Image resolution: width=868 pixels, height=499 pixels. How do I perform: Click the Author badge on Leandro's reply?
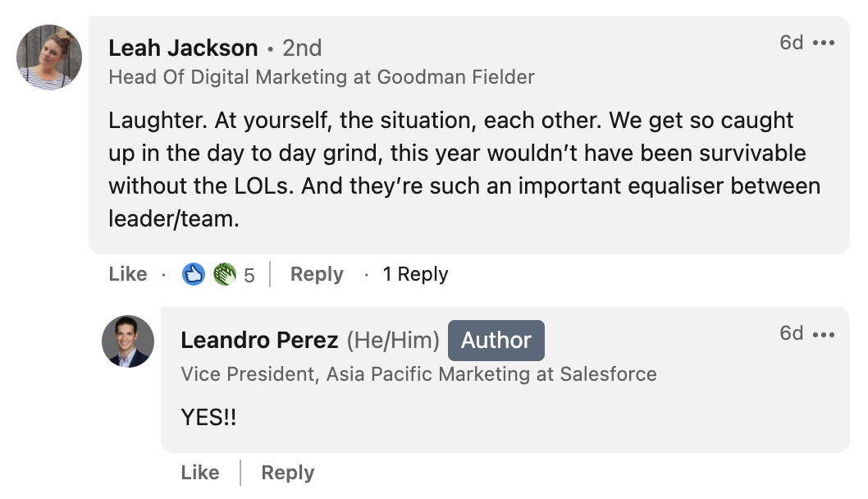pyautogui.click(x=496, y=341)
